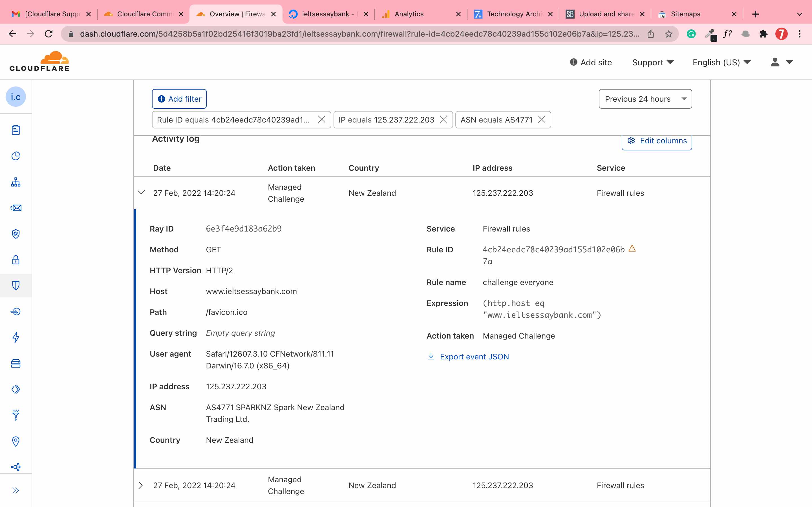
Task: Click the Analytics pie chart sidebar icon
Action: (x=16, y=156)
